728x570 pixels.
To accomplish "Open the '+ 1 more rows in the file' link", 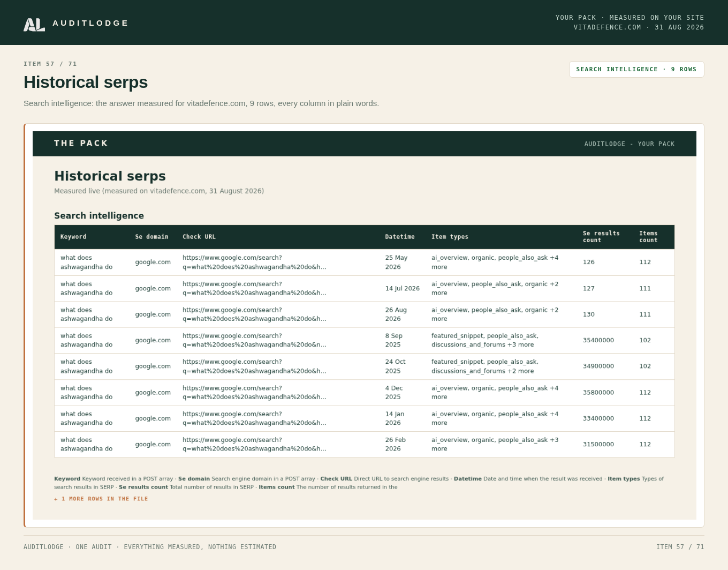I will [101, 499].
